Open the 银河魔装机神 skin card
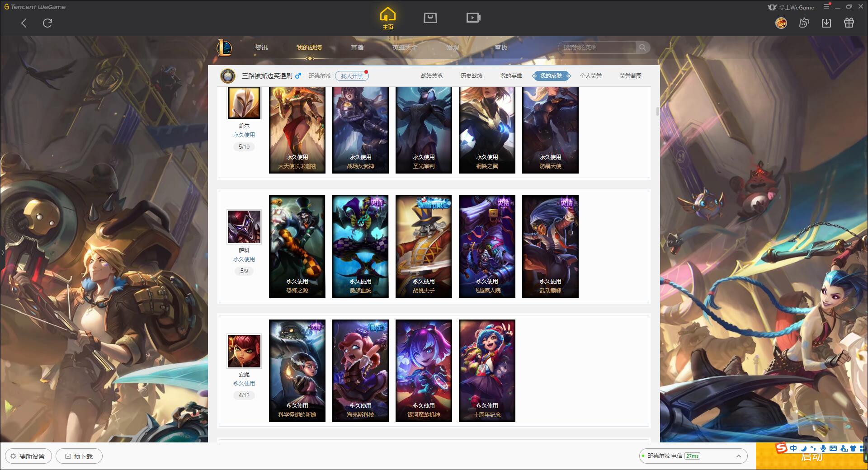The height and width of the screenshot is (470, 868). (424, 371)
